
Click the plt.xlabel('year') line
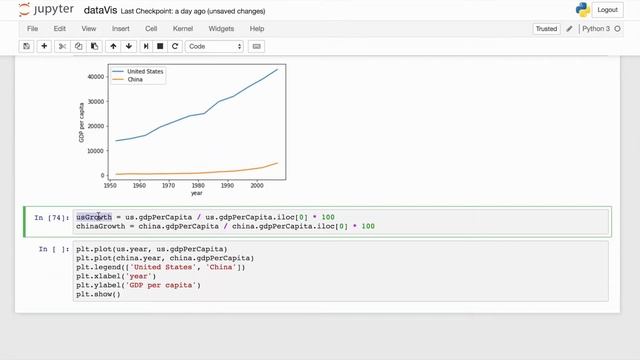point(116,276)
